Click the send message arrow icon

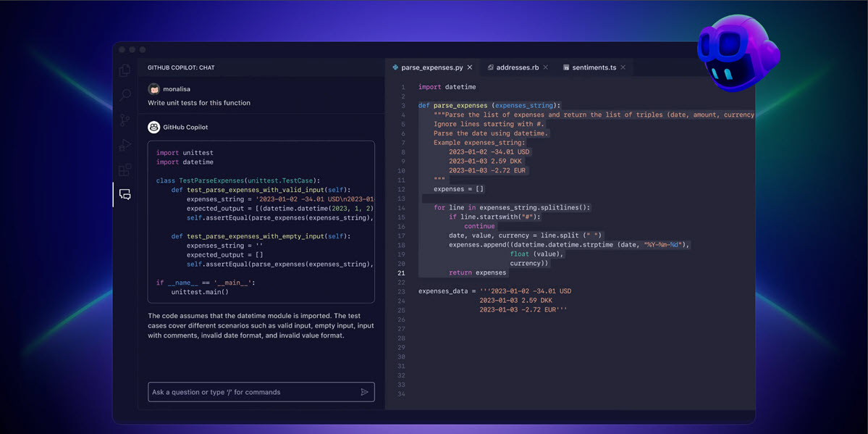365,392
